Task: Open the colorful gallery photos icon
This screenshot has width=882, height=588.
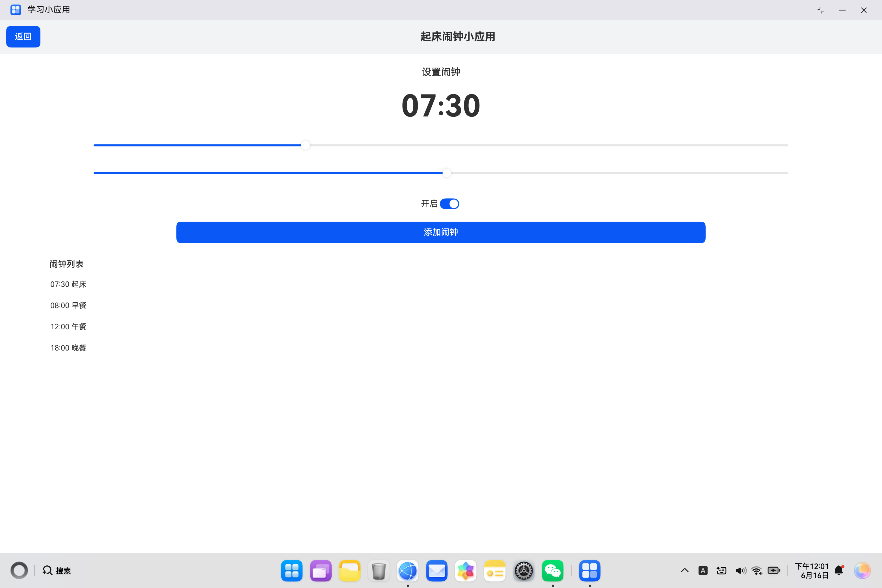Action: coord(465,570)
